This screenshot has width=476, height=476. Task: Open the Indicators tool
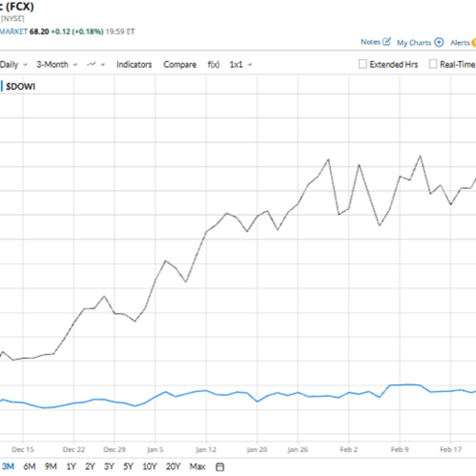point(134,65)
